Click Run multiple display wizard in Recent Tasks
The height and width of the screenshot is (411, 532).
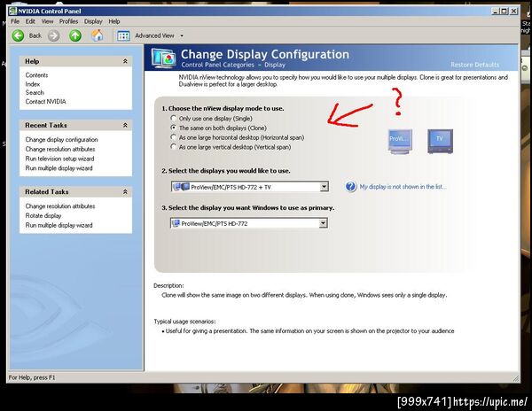tap(59, 168)
